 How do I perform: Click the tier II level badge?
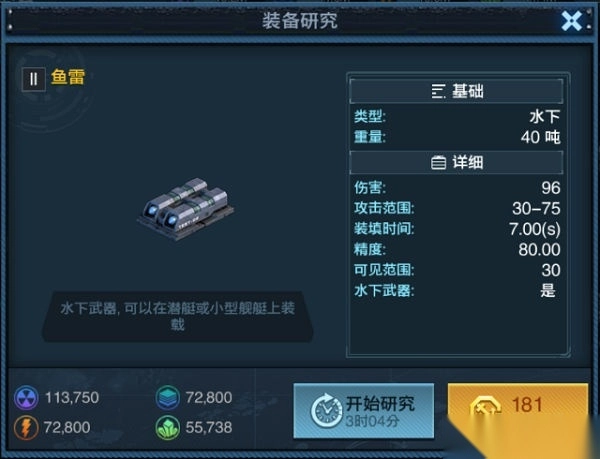point(34,79)
